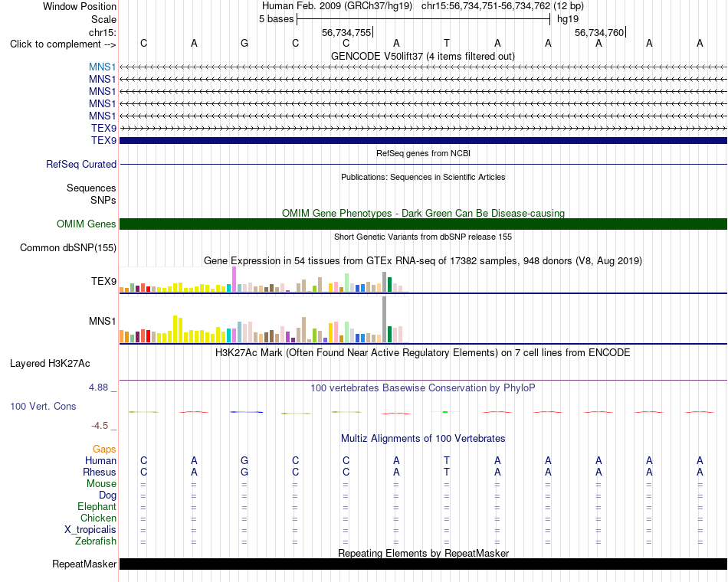The height and width of the screenshot is (582, 728).
Task: Click the 'Click to complement -->' label
Action: coord(63,44)
